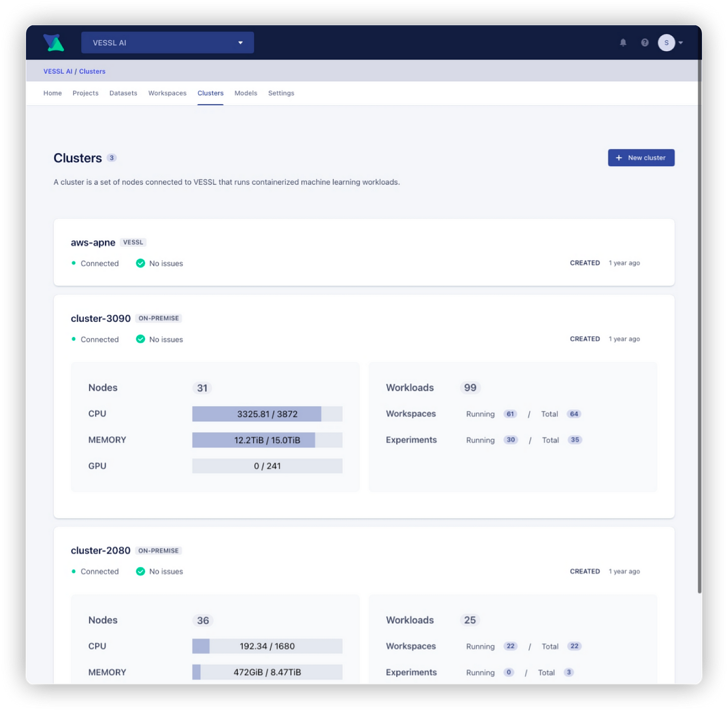
Task: Click the ON-PREMISE tag on cluster-3090
Action: (x=159, y=318)
